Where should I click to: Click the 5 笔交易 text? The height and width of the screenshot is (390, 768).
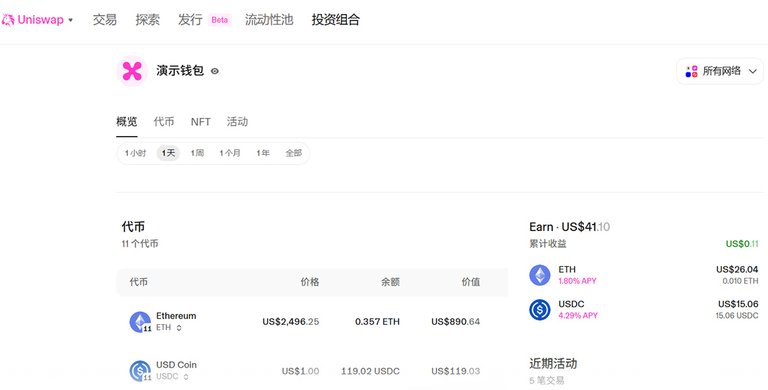click(547, 380)
